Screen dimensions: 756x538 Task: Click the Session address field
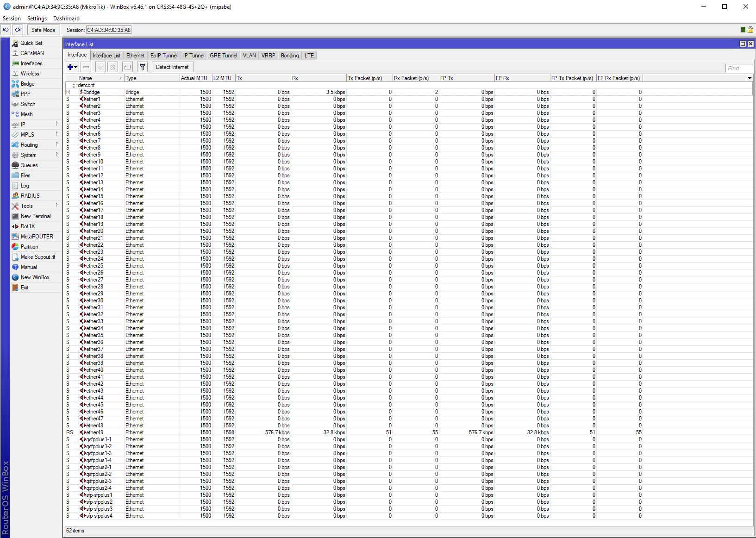[109, 30]
